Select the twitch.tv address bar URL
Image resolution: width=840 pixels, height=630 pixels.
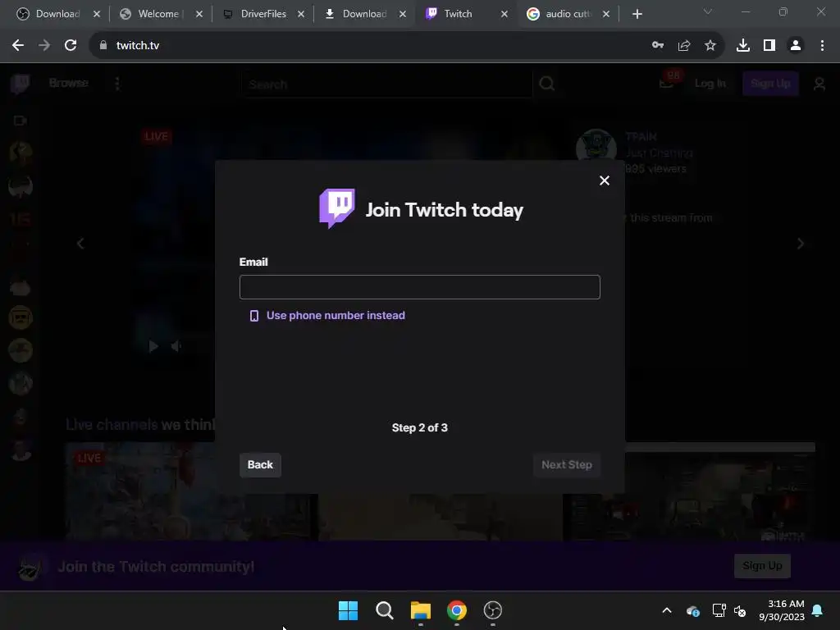(x=138, y=46)
